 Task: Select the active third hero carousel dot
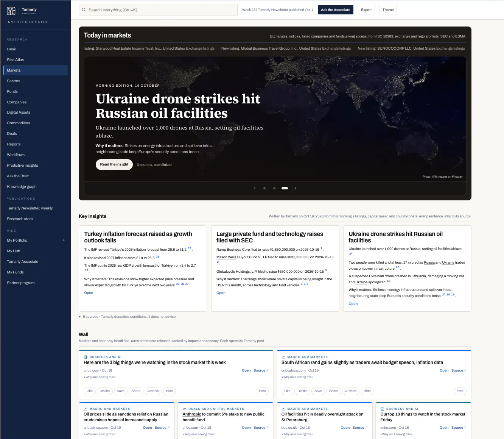click(x=285, y=188)
